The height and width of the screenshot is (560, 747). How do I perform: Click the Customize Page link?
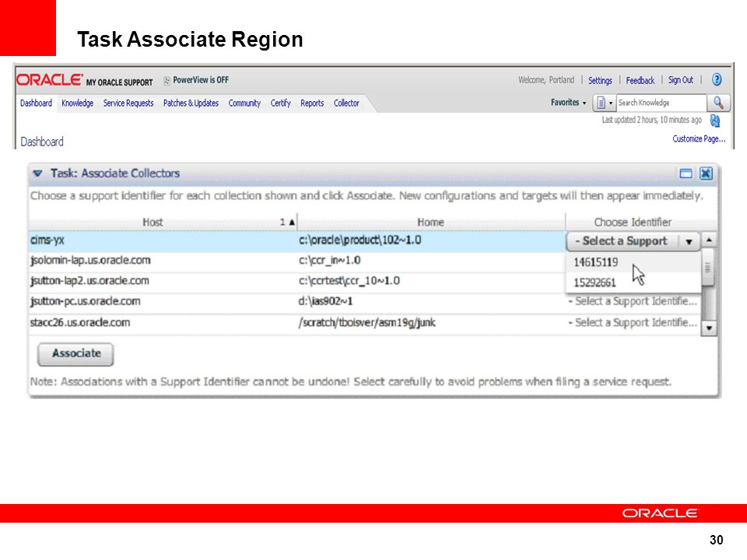tap(699, 138)
